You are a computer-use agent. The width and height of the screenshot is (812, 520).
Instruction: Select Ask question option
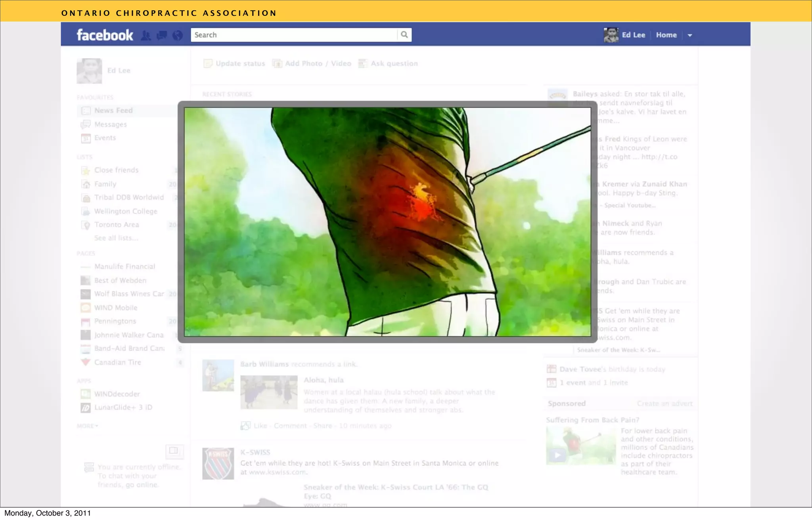pos(394,63)
